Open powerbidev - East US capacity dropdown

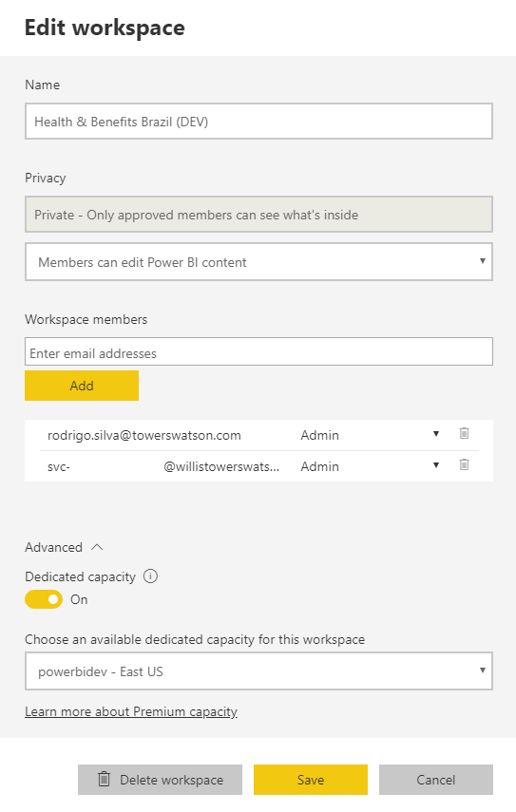point(258,671)
